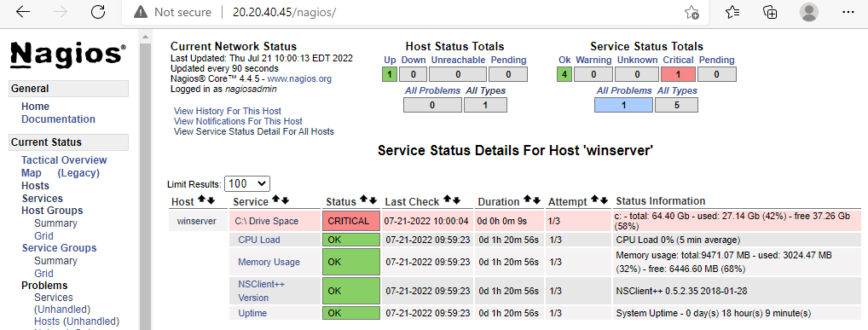Sort Host column ascending arrow
The image size is (868, 330).
point(201,200)
